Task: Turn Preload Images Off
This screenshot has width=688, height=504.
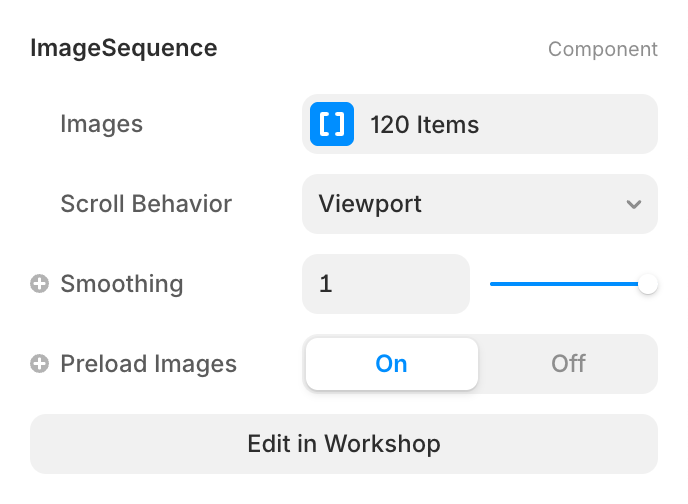Action: coord(568,364)
